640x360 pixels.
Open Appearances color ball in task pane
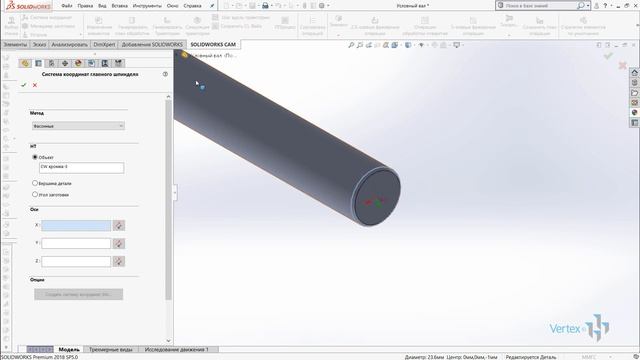pos(634,112)
